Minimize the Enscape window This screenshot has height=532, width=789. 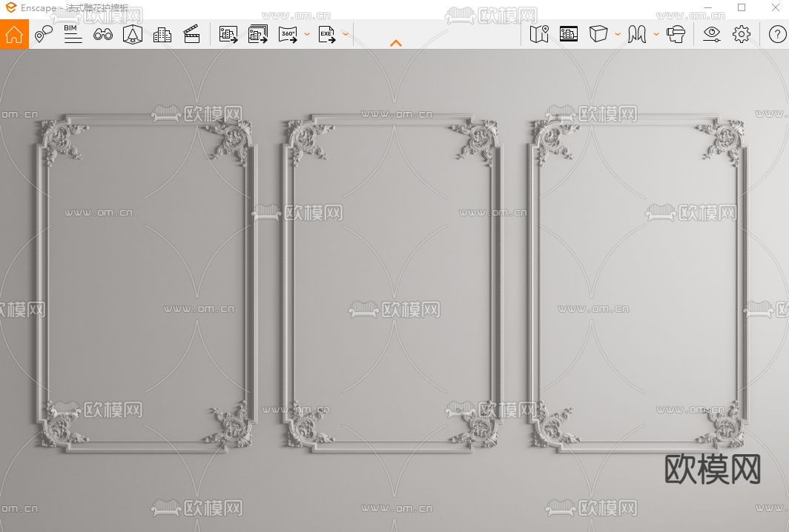[708, 7]
